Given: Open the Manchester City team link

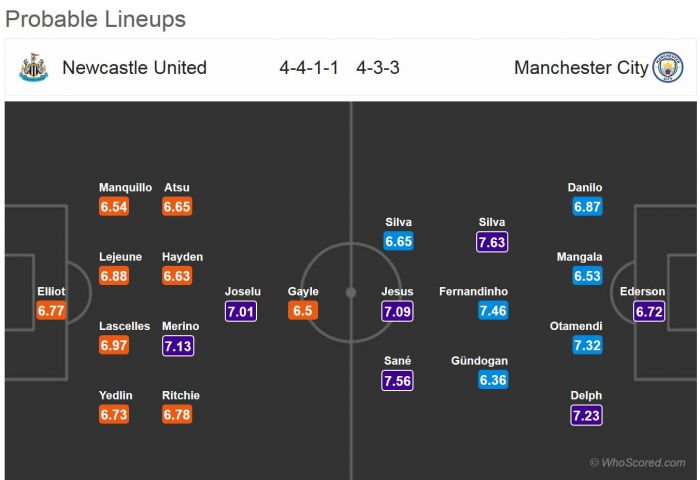Looking at the screenshot, I should (x=581, y=68).
